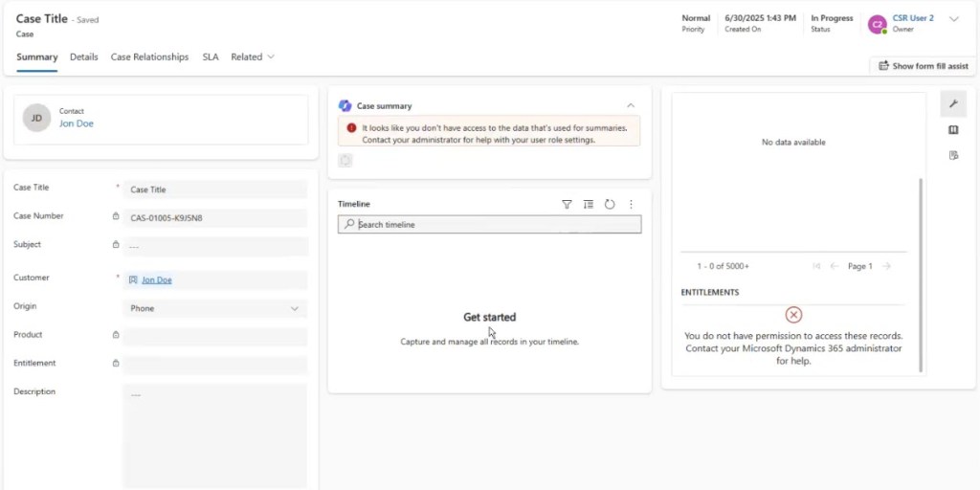
Task: Click the bottom side pane document icon
Action: 953,155
